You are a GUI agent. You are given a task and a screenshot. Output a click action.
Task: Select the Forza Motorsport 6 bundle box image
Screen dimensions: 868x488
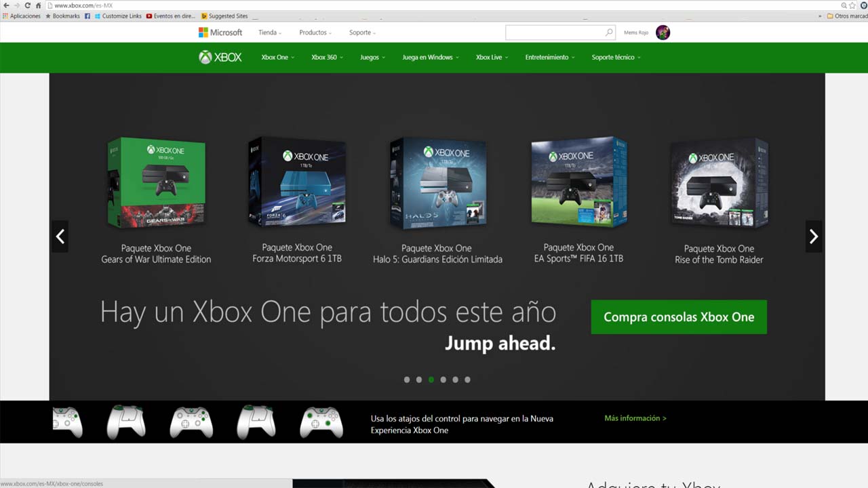point(297,182)
